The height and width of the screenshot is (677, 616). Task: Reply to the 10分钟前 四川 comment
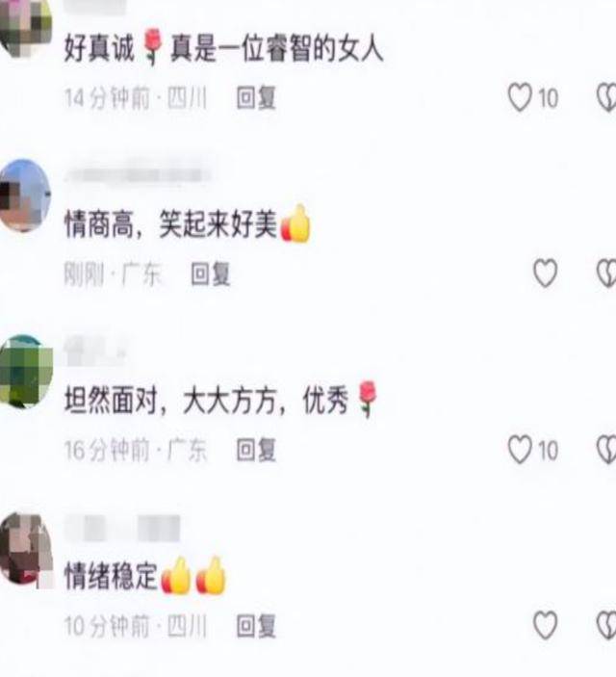click(x=256, y=626)
